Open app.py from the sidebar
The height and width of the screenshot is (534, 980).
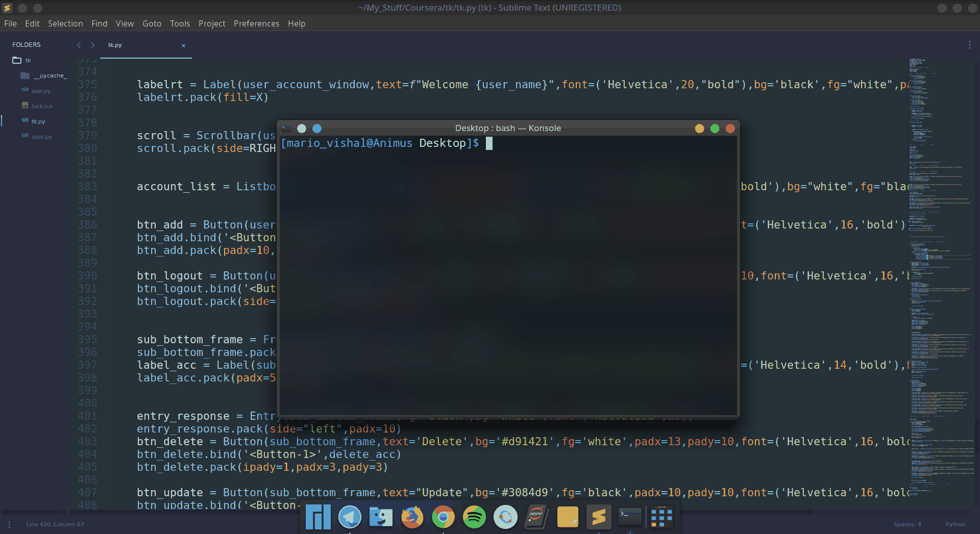41,91
